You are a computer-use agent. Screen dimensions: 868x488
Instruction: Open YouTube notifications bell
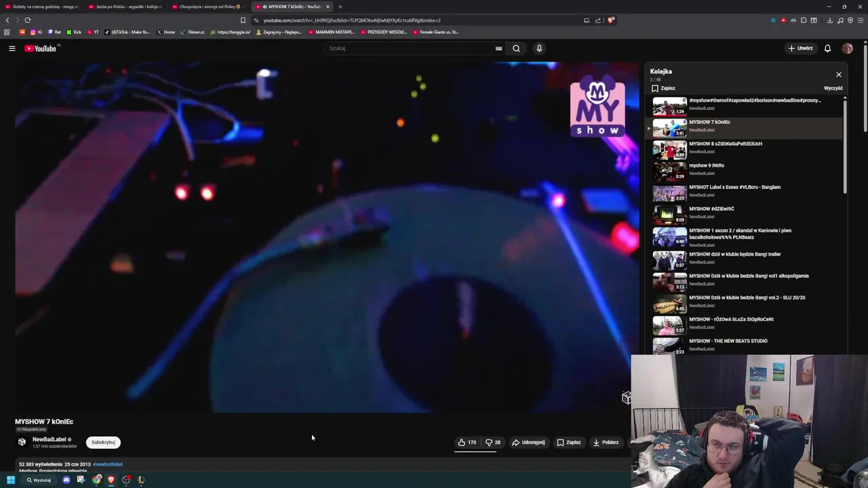click(x=827, y=48)
